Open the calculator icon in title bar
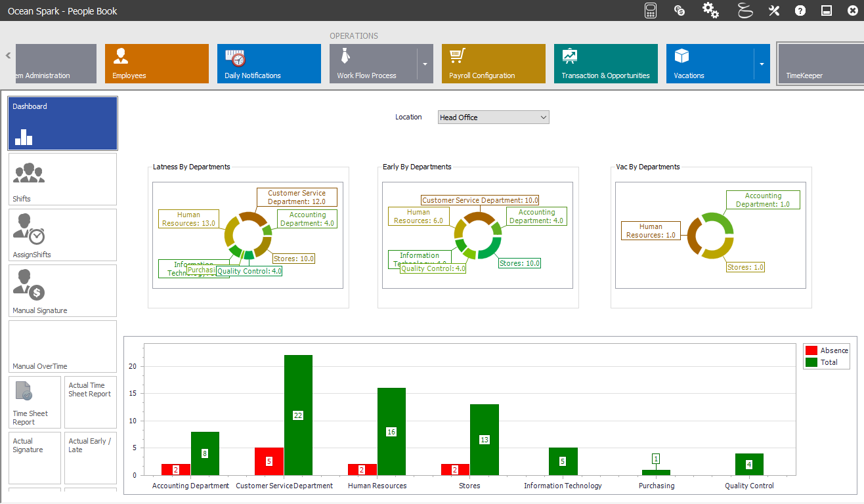Screen dimensions: 864x504 (x=651, y=10)
